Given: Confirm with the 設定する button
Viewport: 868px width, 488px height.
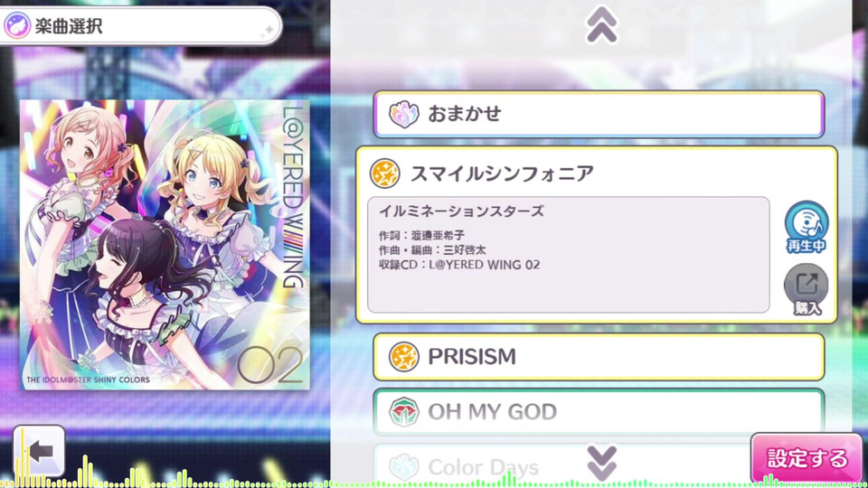Looking at the screenshot, I should tap(807, 458).
